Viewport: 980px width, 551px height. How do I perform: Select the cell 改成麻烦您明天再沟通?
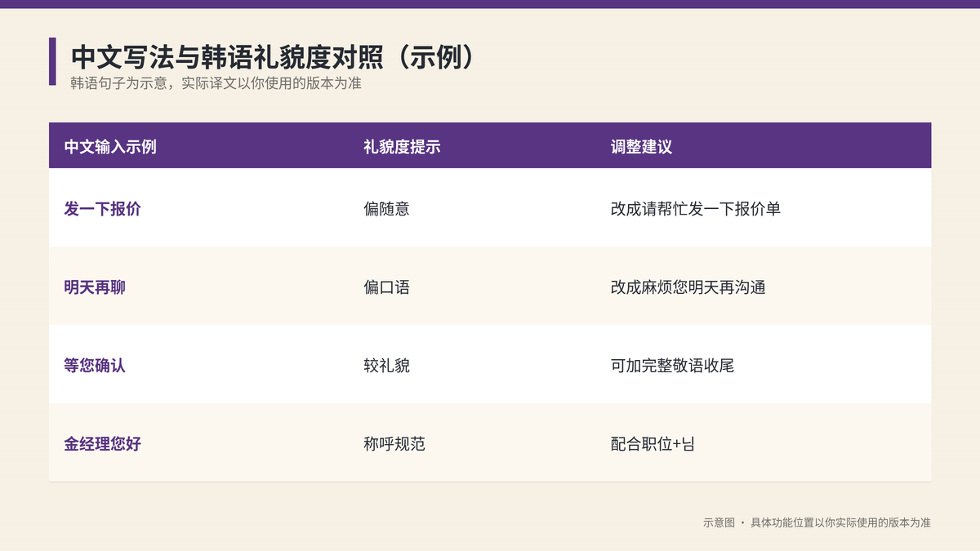(688, 287)
